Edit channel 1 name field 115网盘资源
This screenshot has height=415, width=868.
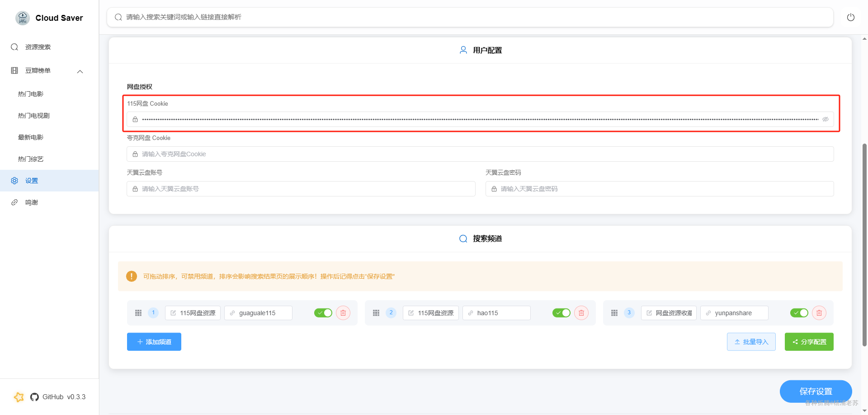(193, 313)
